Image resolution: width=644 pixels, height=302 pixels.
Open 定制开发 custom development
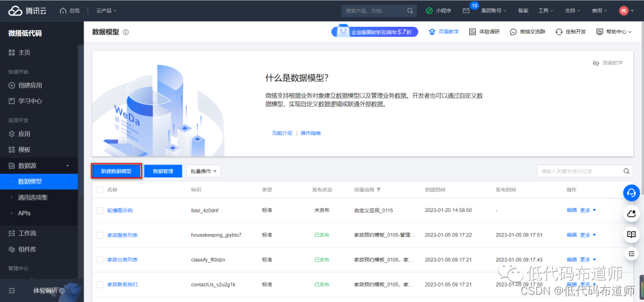coord(571,32)
